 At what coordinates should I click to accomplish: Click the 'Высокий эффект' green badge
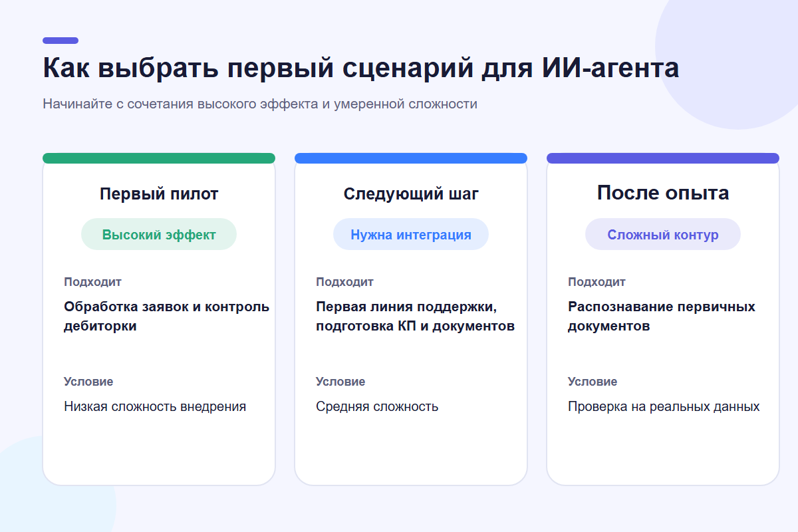tap(159, 234)
